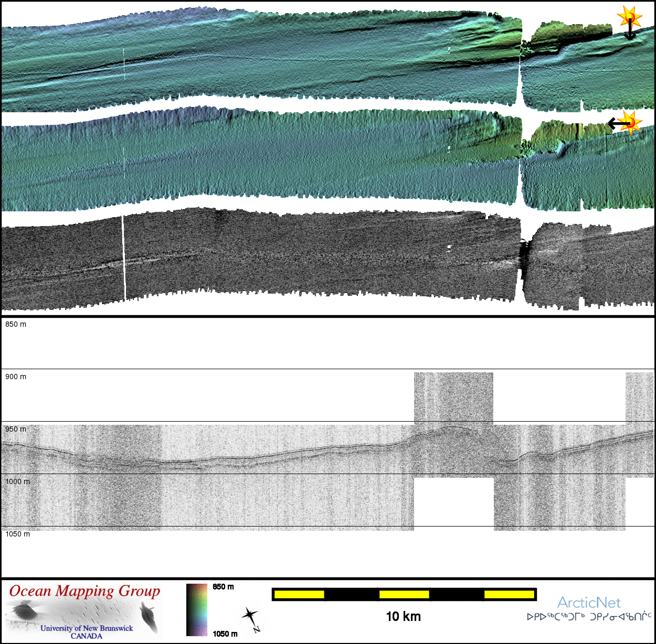Click the sun icon on the top bathymetry strip
The width and height of the screenshot is (656, 644).
(x=629, y=17)
